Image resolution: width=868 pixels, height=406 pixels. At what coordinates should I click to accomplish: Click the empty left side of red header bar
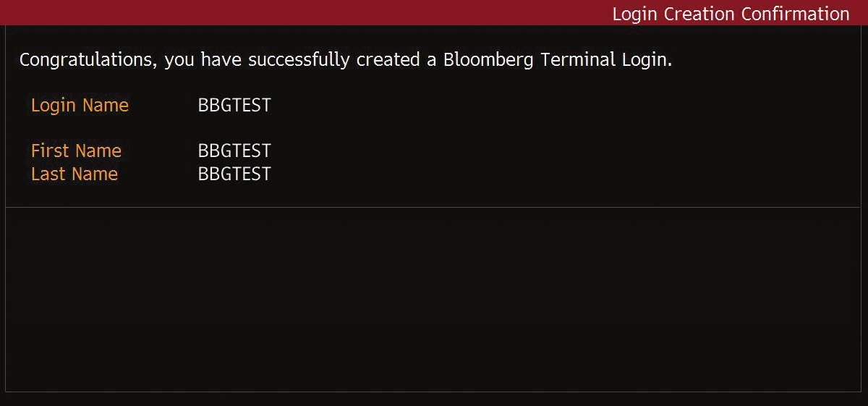[217, 12]
